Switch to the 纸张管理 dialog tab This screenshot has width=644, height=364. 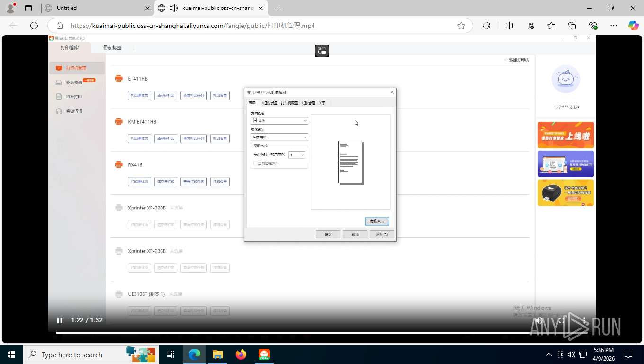[x=308, y=103]
